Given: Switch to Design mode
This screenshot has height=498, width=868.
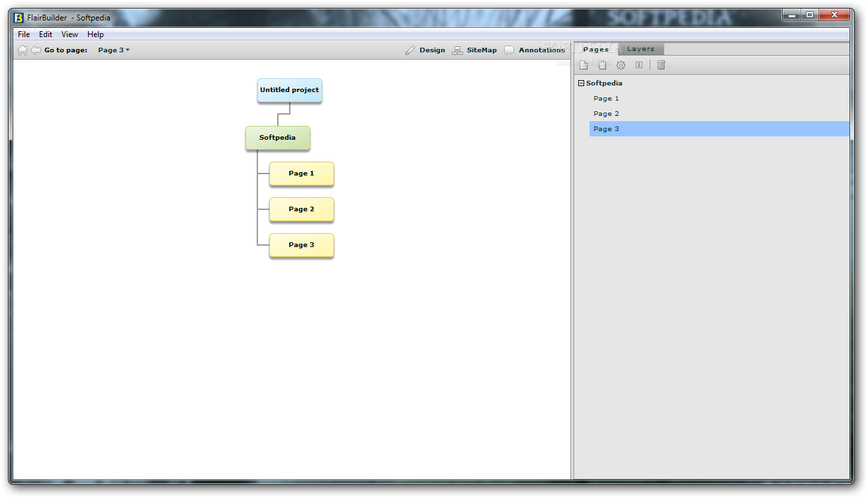Looking at the screenshot, I should [x=425, y=50].
